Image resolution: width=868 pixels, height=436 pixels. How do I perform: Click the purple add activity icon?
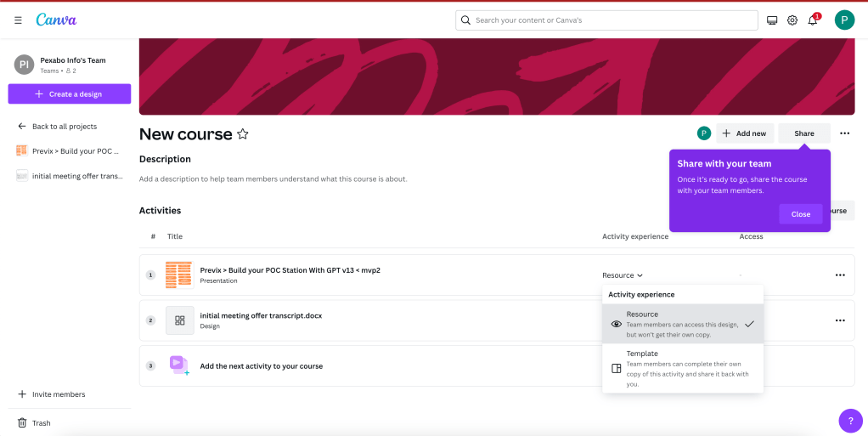[179, 365]
